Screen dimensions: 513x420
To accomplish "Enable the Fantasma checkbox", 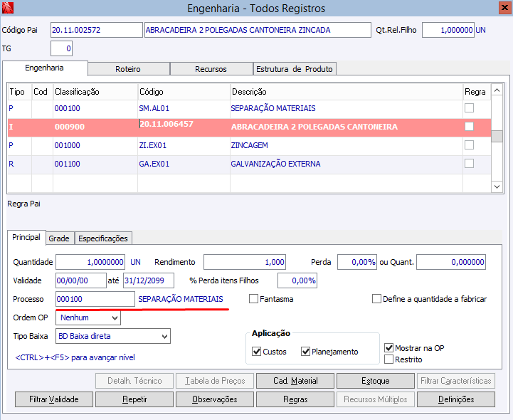I will click(x=253, y=298).
